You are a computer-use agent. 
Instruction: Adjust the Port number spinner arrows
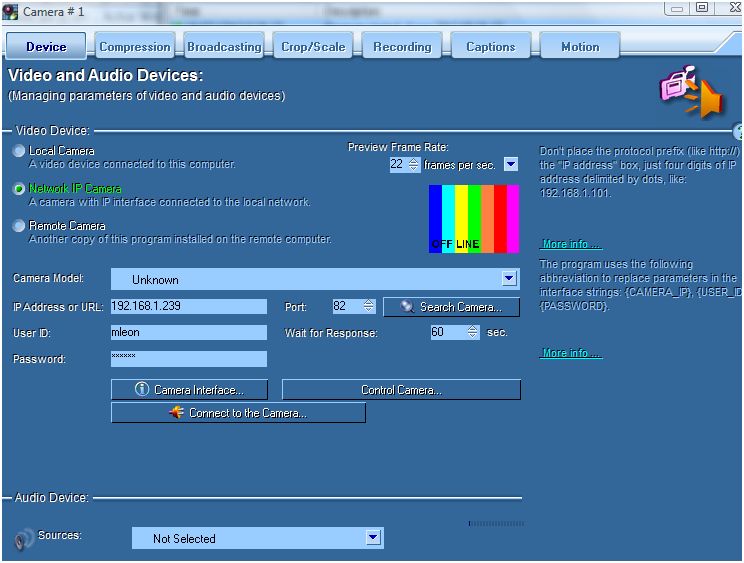[x=369, y=306]
